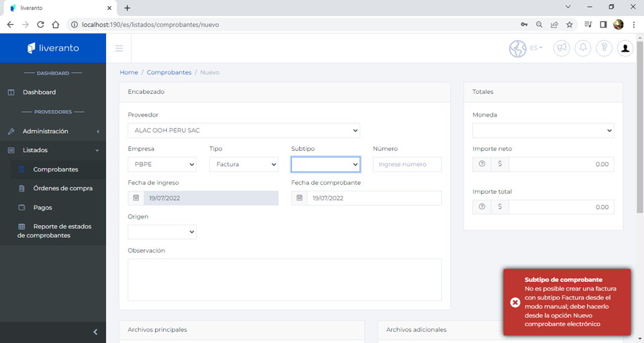Open Tipo dropdown showing Factura
This screenshot has height=343, width=644.
[x=244, y=164]
